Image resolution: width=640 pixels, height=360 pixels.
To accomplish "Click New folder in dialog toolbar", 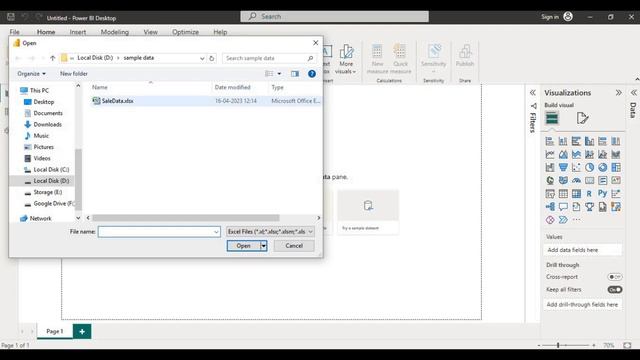I will (74, 73).
